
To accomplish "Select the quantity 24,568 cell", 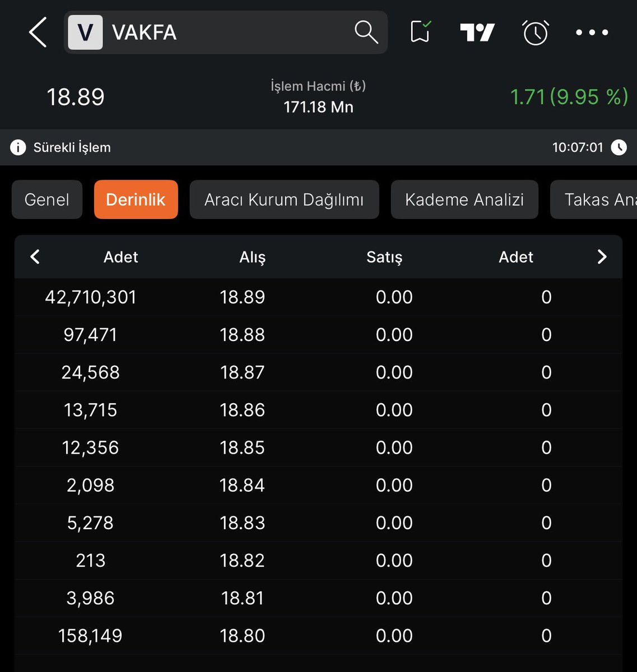I will point(91,372).
